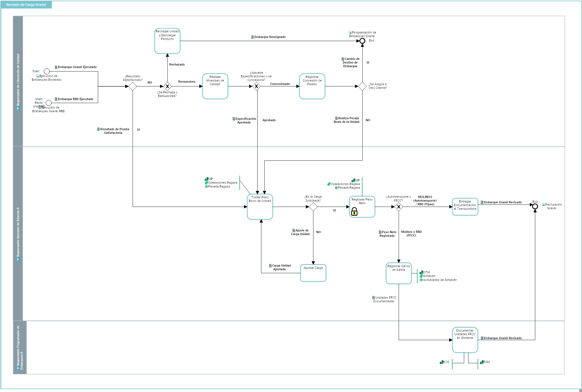
Task: Click the Start-Revisión RBD event circle
Action: tap(49, 103)
